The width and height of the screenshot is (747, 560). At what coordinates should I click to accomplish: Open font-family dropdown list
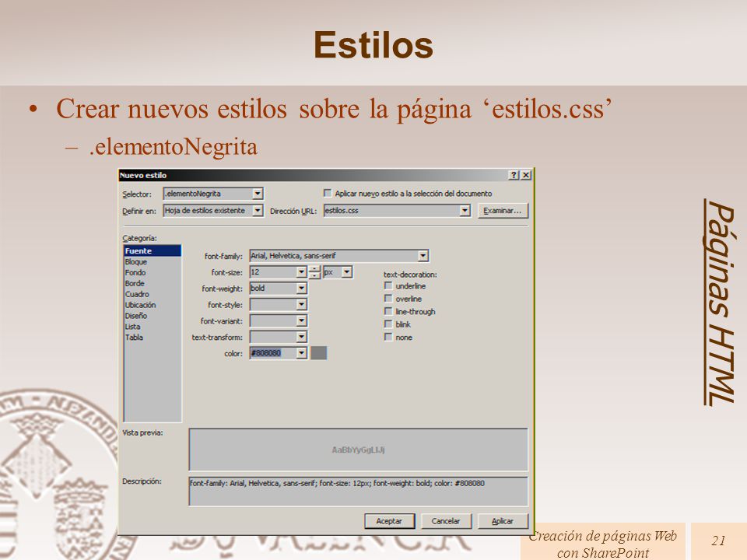[423, 256]
